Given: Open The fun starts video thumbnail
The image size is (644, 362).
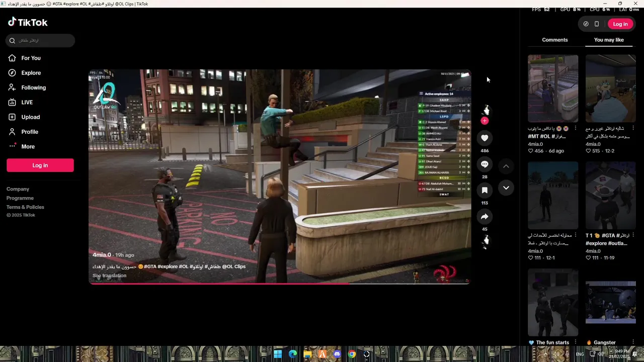Looking at the screenshot, I should pyautogui.click(x=553, y=303).
